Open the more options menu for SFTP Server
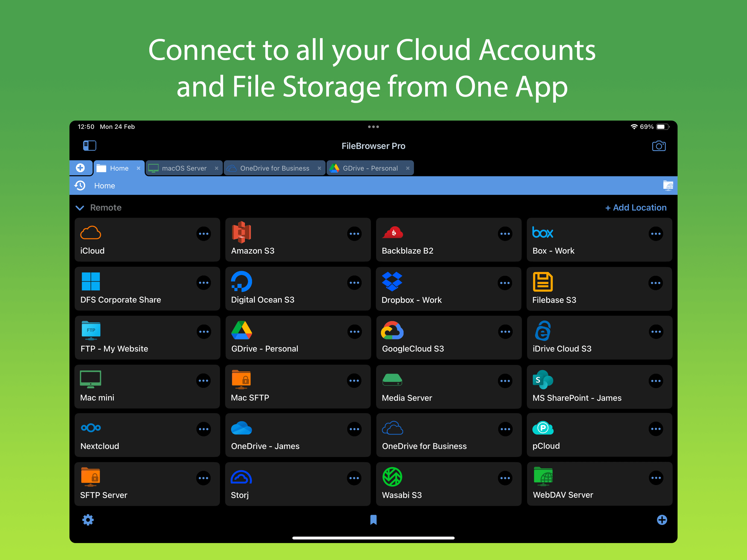 (x=203, y=478)
